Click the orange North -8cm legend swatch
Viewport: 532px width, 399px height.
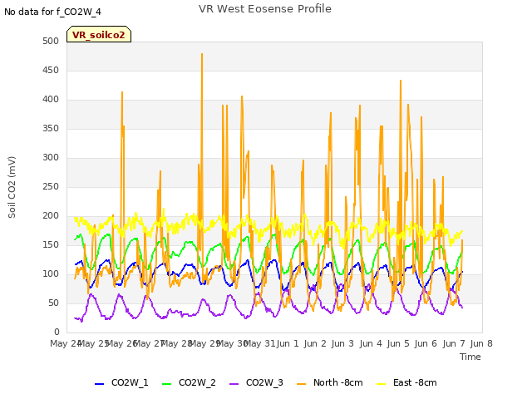(x=301, y=384)
